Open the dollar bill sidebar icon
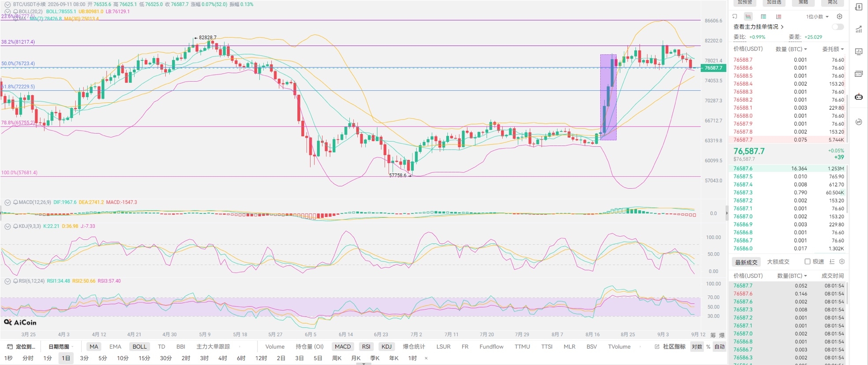This screenshot has height=365, width=868. [x=859, y=7]
